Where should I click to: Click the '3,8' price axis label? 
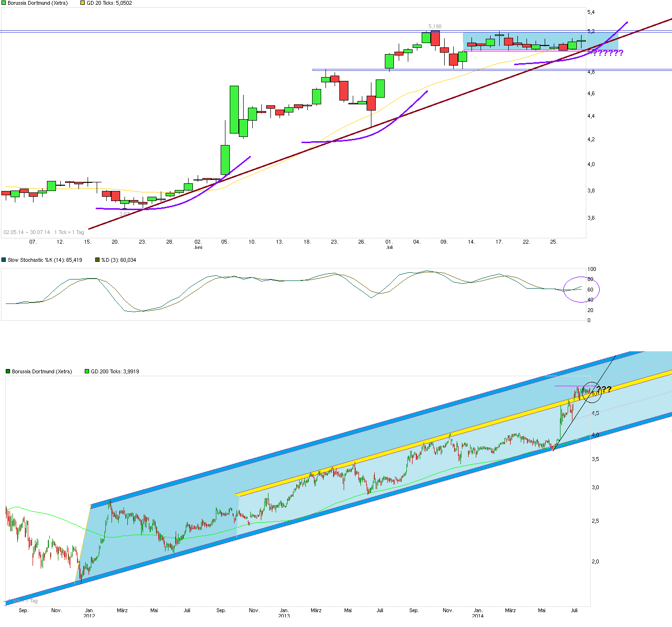click(x=591, y=190)
